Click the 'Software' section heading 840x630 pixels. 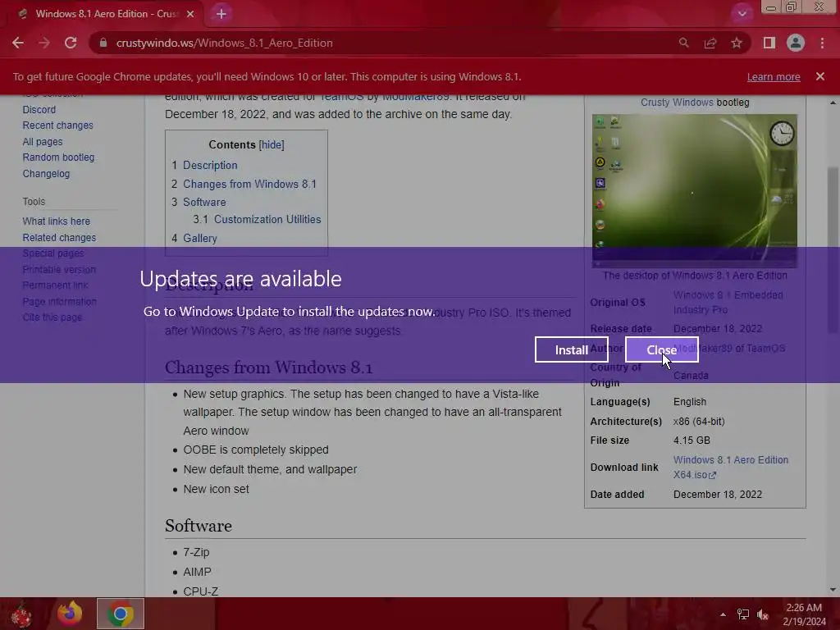(x=199, y=526)
